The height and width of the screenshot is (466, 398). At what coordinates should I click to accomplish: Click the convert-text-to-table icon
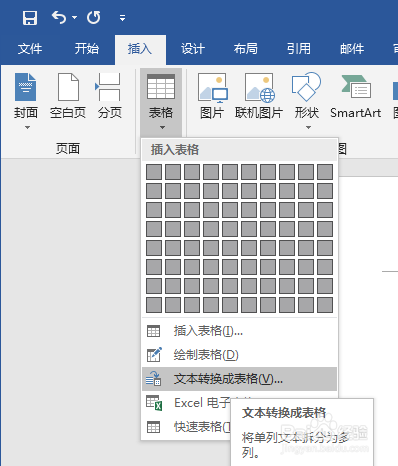click(x=154, y=379)
